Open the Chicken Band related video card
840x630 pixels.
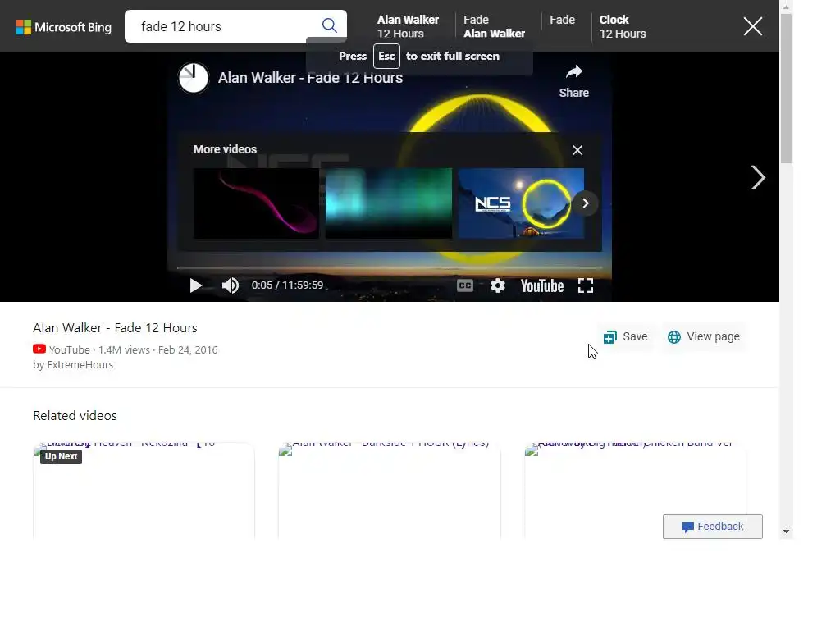click(636, 491)
